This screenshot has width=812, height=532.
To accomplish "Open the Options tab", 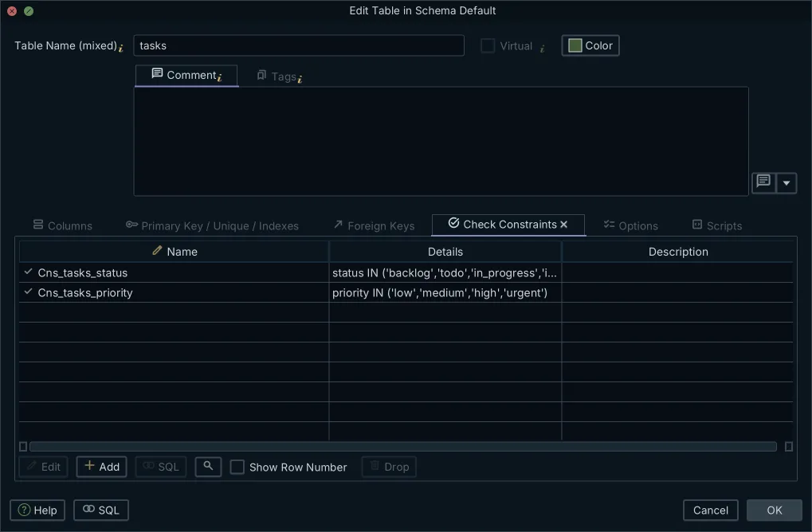I will click(631, 225).
